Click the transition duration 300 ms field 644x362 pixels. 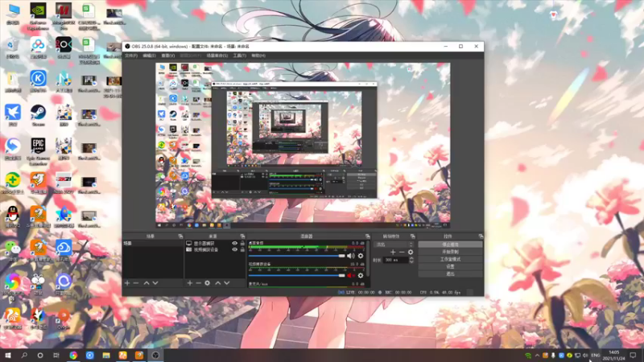click(x=395, y=260)
